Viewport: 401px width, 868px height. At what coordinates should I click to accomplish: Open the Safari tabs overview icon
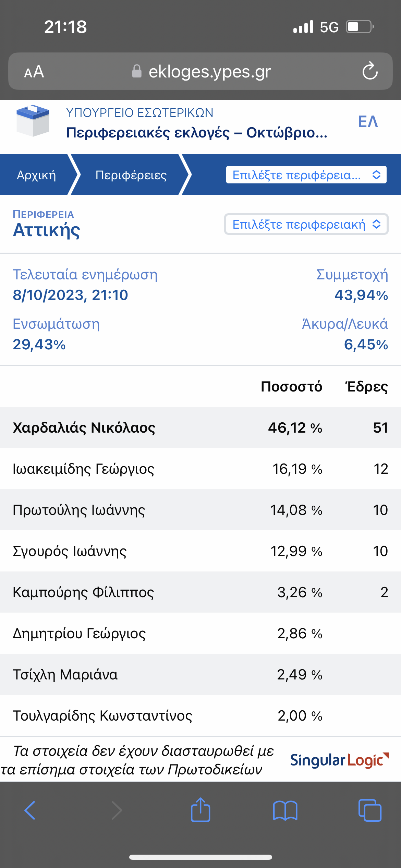coord(369,810)
